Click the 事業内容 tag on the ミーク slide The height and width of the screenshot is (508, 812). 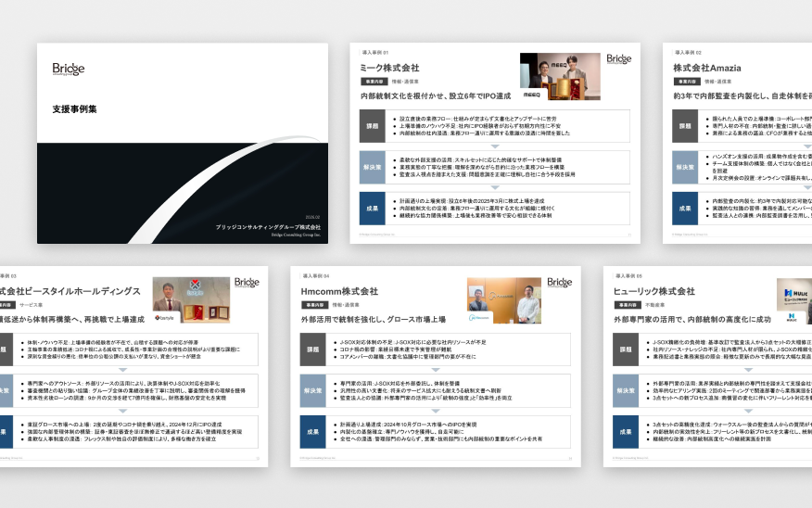click(x=374, y=82)
